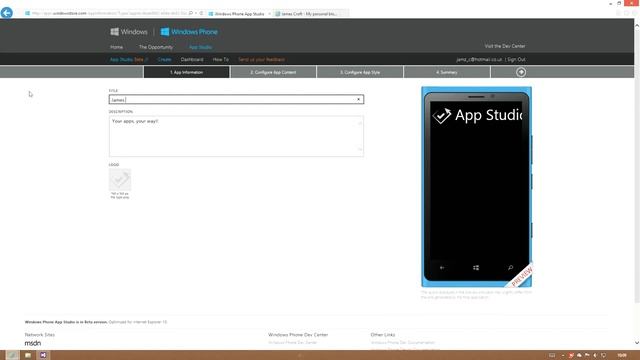
Task: Click the address bar search icon
Action: pos(191,13)
